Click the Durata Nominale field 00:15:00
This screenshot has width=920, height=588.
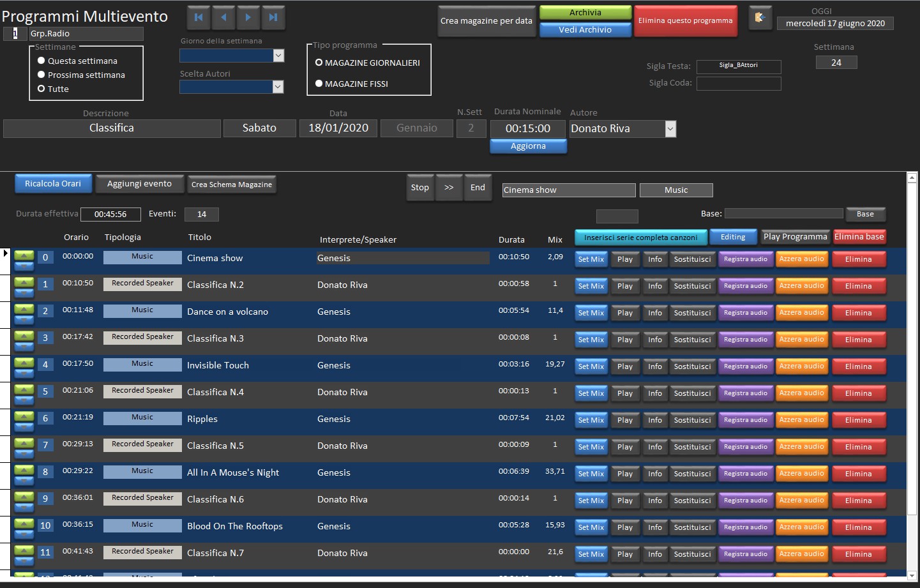click(528, 128)
